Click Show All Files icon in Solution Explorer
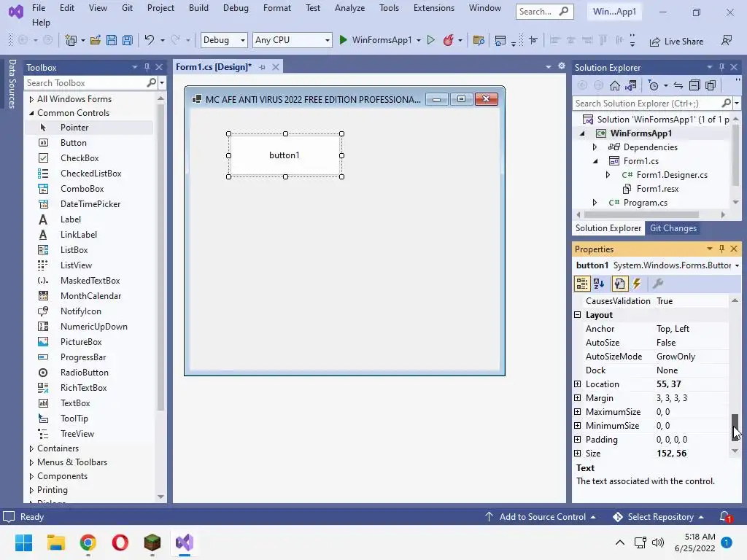The width and height of the screenshot is (747, 560). pos(711,85)
